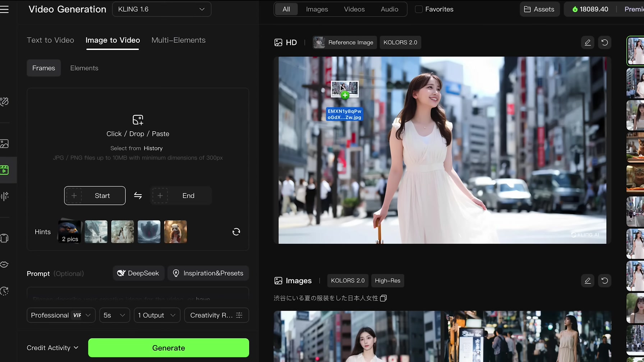Filter results by Images
Viewport: 644px width, 362px height.
(x=317, y=9)
